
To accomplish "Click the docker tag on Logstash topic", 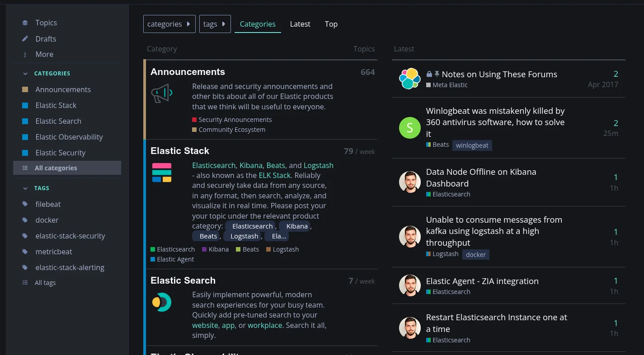I will [x=476, y=255].
